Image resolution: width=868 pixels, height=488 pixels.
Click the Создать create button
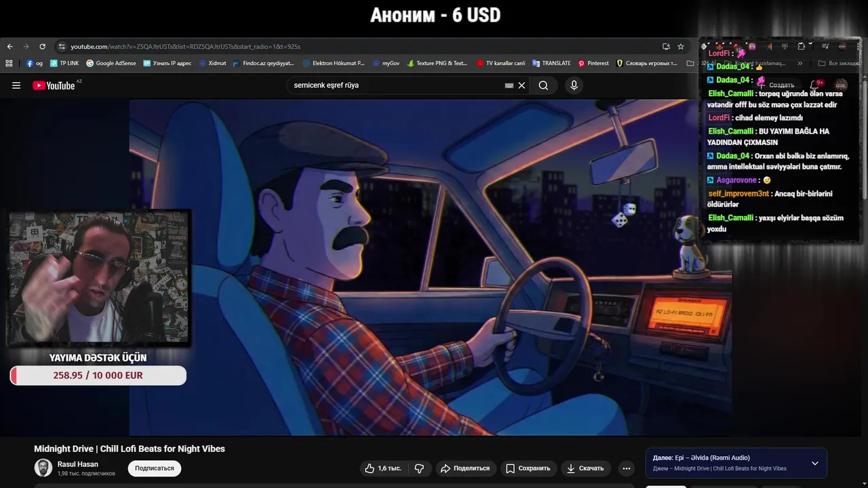pyautogui.click(x=776, y=85)
